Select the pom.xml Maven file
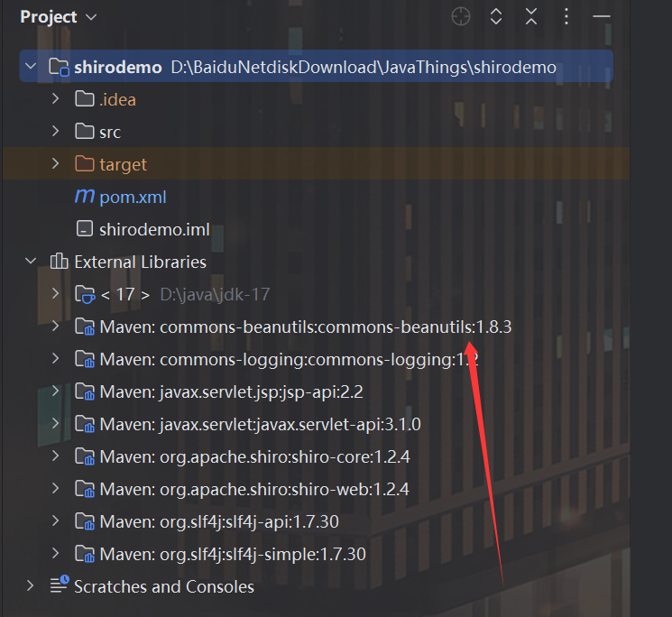 (x=133, y=197)
